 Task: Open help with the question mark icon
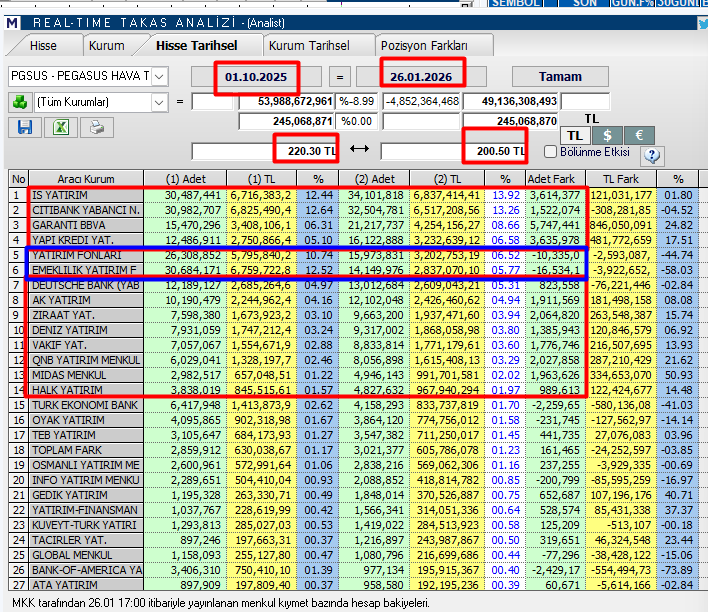click(x=652, y=155)
